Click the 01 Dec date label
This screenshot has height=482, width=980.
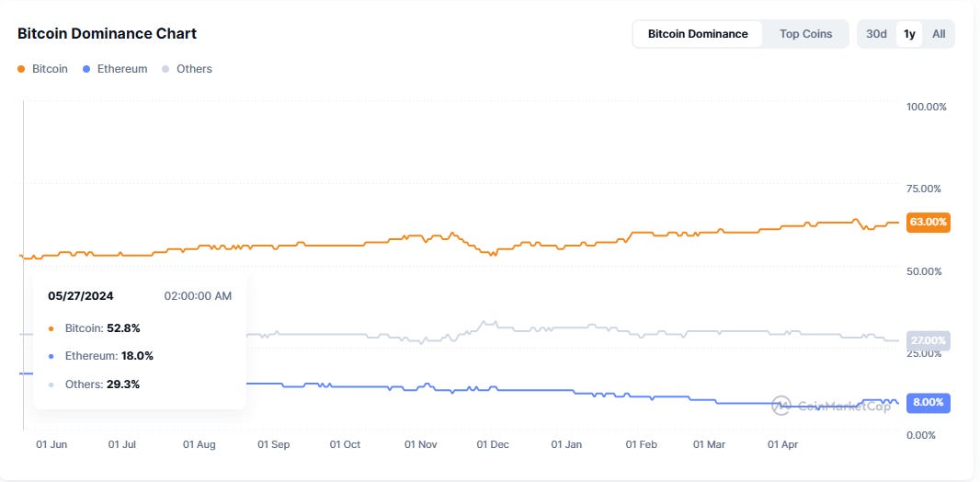pyautogui.click(x=493, y=444)
